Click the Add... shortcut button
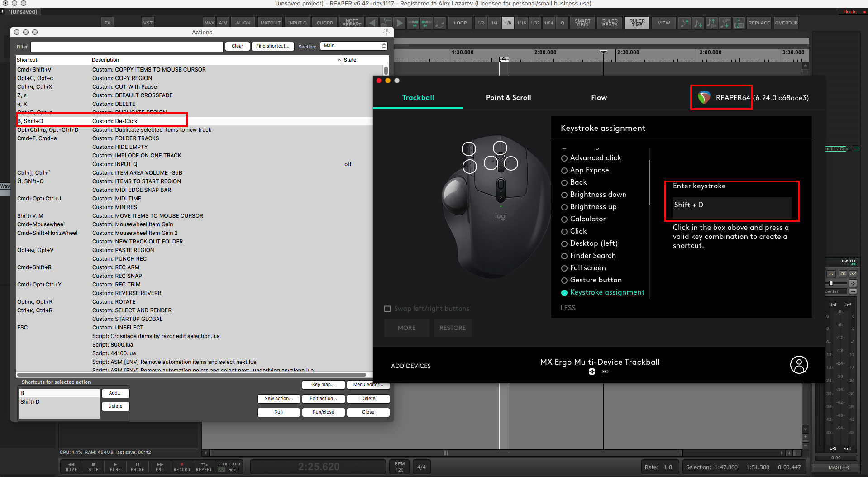 (115, 393)
